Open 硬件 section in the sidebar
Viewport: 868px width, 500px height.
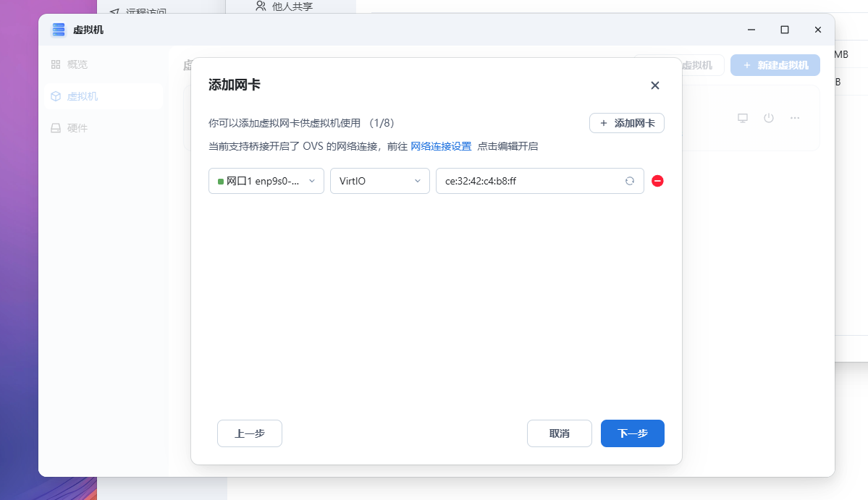[77, 128]
